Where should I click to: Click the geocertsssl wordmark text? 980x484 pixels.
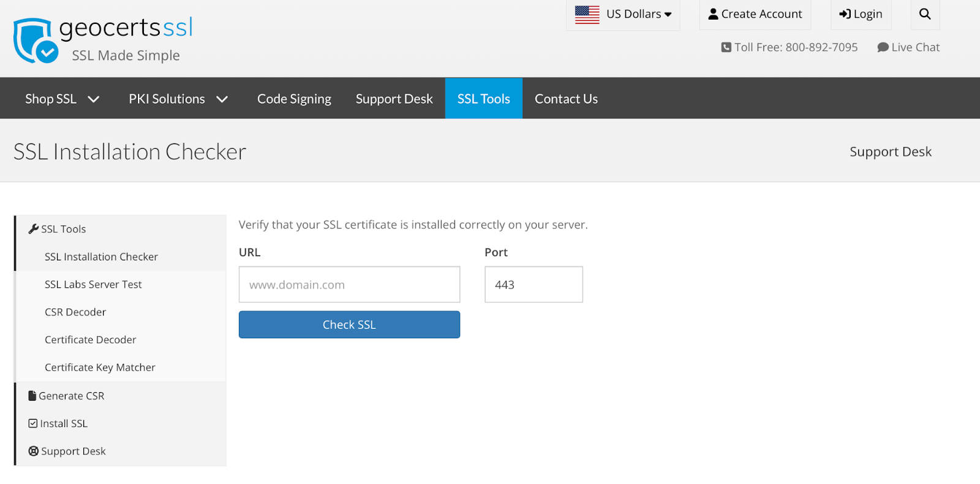pyautogui.click(x=126, y=28)
